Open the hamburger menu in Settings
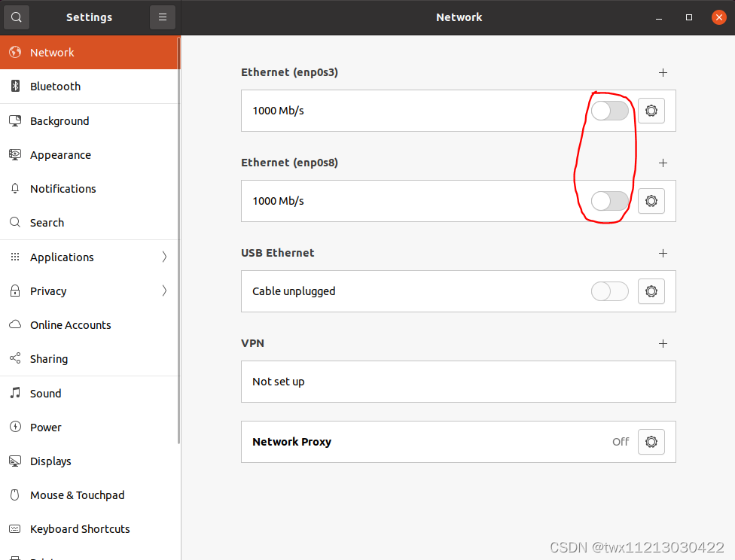Image resolution: width=735 pixels, height=560 pixels. pyautogui.click(x=163, y=17)
